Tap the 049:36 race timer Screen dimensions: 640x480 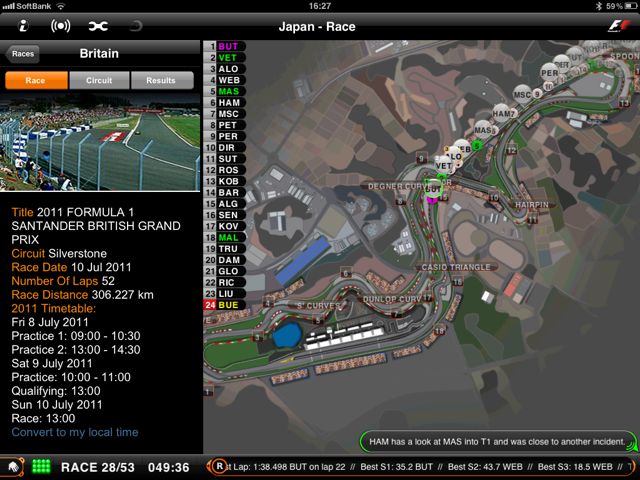click(x=169, y=467)
